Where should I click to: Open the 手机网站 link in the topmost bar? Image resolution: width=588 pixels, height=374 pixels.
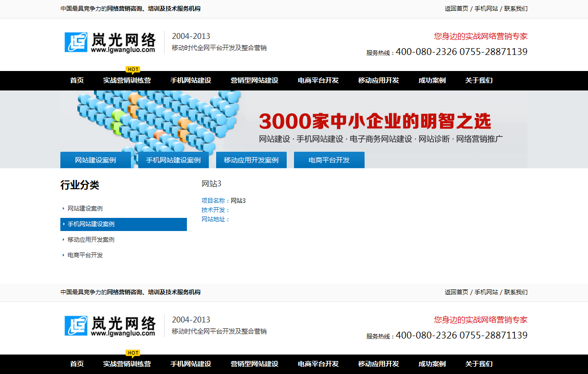pyautogui.click(x=486, y=9)
